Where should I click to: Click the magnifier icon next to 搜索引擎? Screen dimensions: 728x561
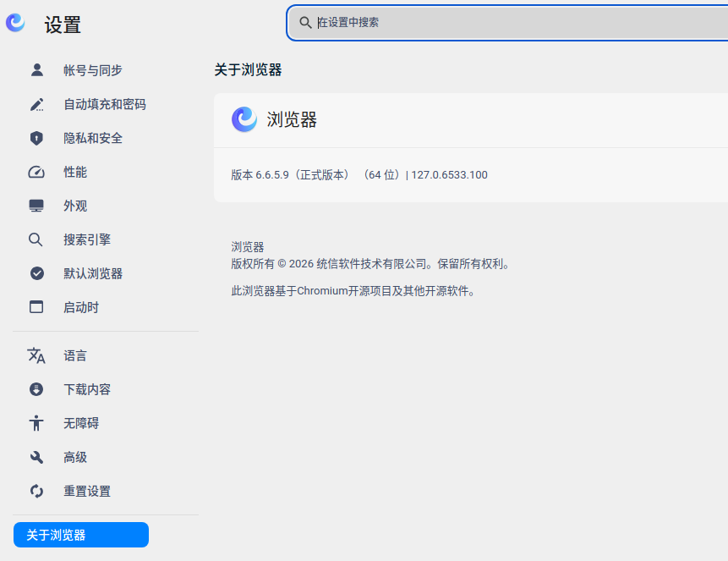click(36, 239)
